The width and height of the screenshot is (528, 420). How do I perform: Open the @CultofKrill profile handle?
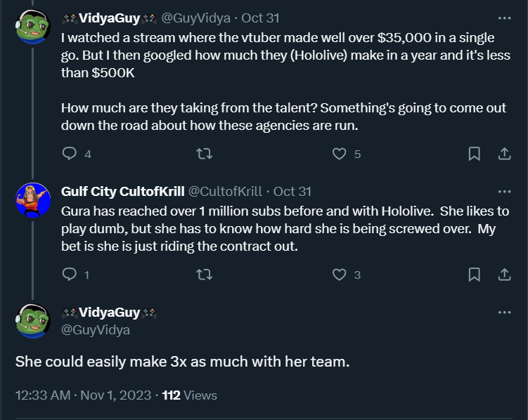pos(224,191)
